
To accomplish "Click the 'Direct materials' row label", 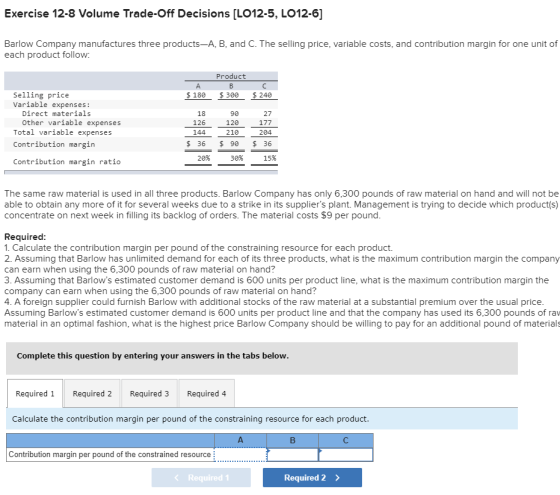I will coord(56,114).
